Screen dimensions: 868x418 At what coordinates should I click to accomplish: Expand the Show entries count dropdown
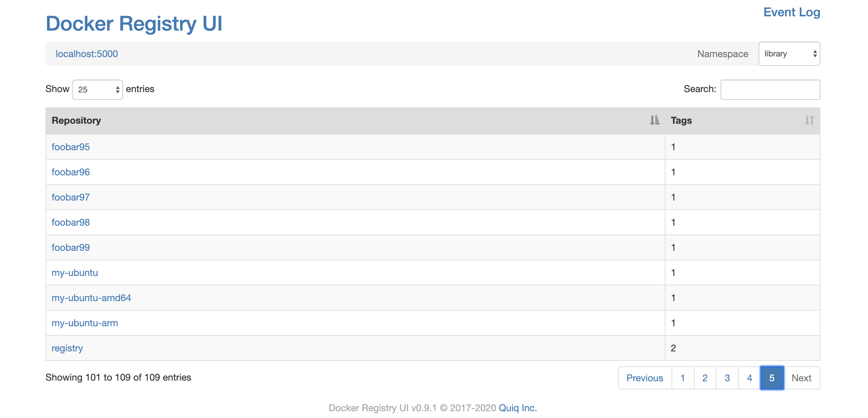(x=98, y=89)
